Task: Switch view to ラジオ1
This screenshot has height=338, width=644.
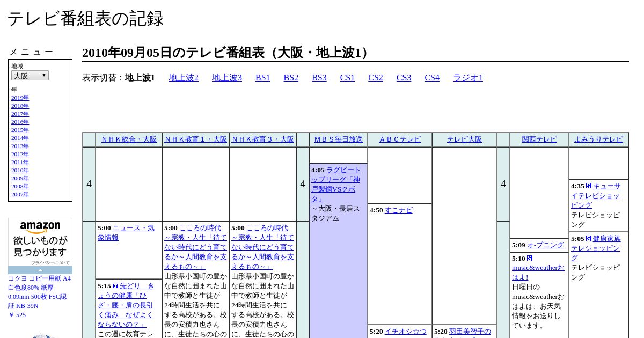Action: 468,78
